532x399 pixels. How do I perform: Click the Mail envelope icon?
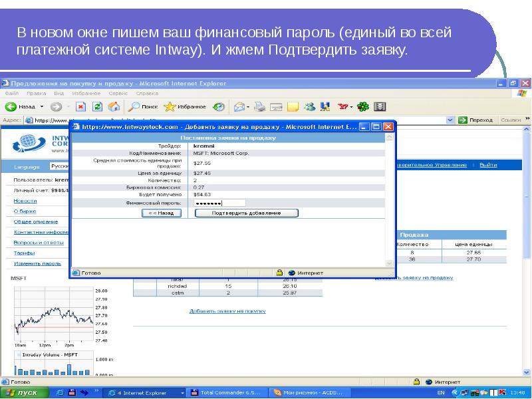point(238,106)
